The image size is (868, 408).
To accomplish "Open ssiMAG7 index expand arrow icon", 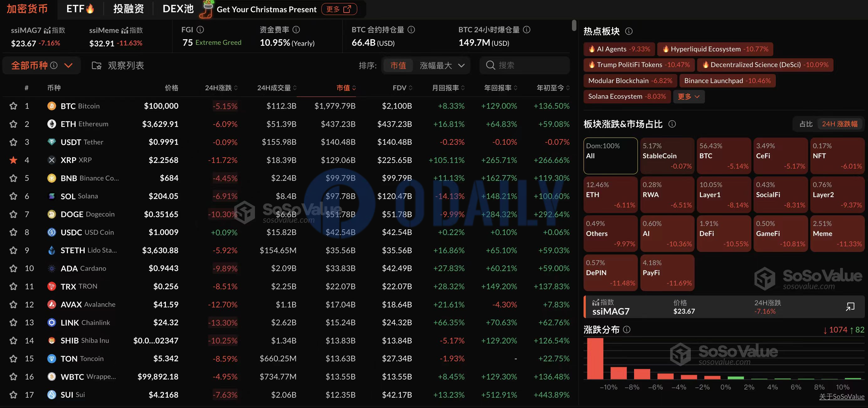I will (850, 307).
